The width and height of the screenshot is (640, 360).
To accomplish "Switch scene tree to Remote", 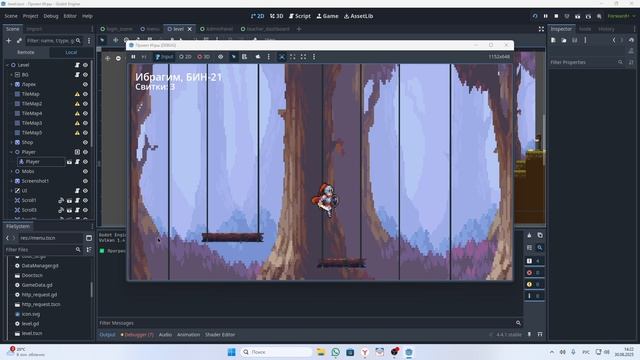I will click(x=26, y=52).
